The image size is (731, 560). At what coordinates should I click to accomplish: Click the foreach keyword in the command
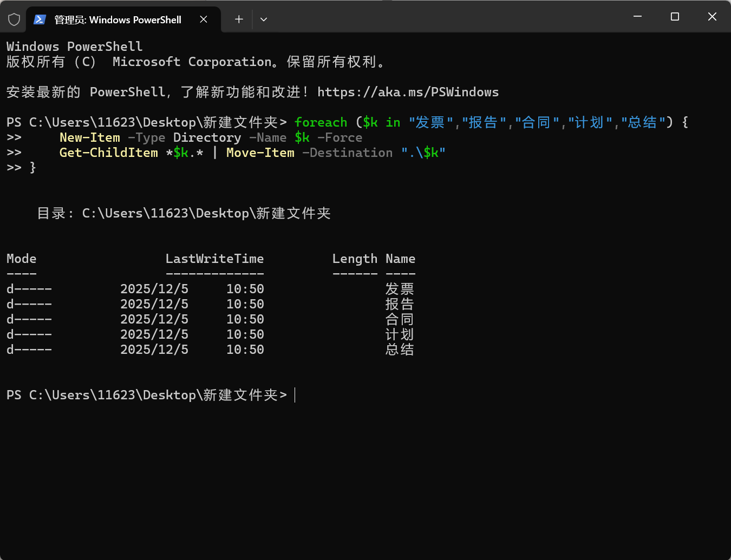tap(321, 123)
